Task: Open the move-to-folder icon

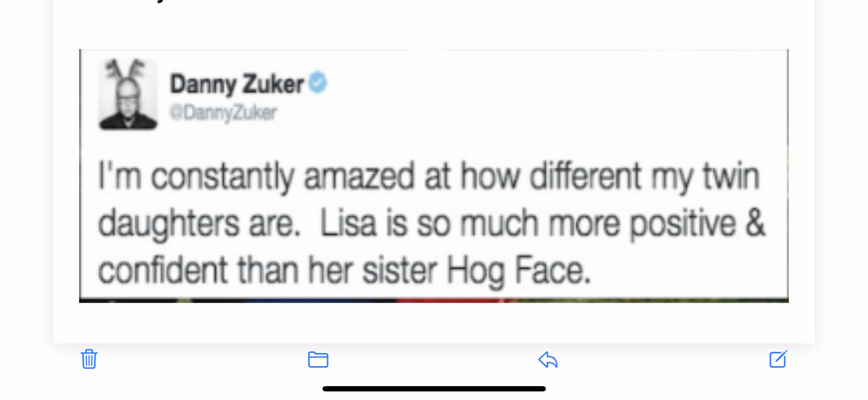Action: click(318, 359)
